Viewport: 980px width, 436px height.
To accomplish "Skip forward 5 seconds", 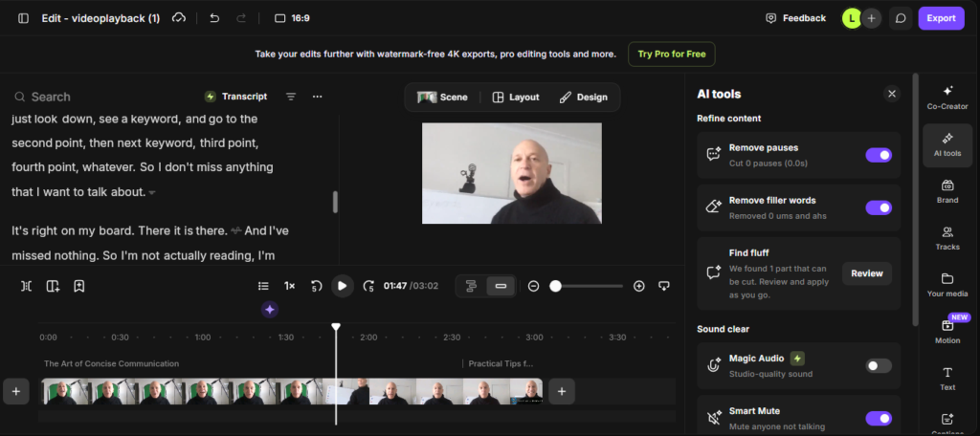I will [368, 286].
